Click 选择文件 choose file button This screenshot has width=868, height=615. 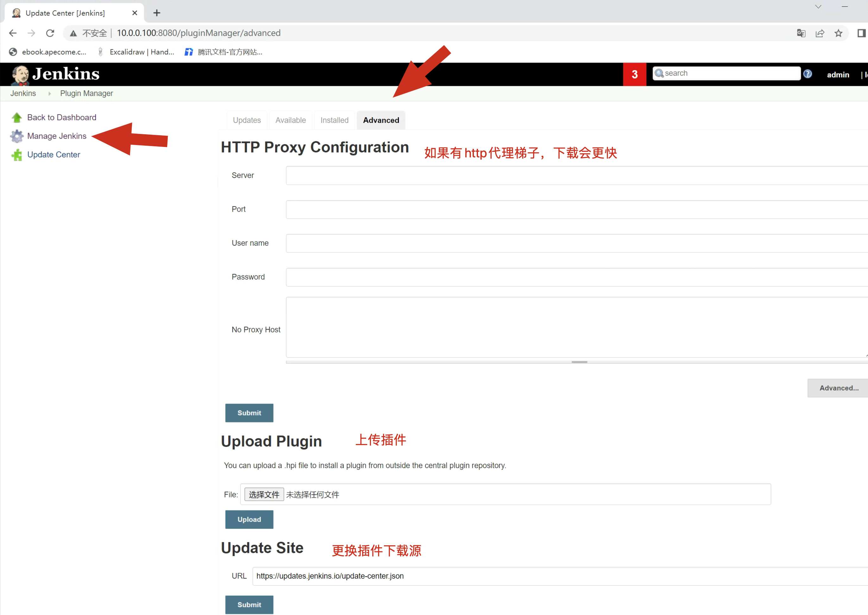[x=264, y=494]
